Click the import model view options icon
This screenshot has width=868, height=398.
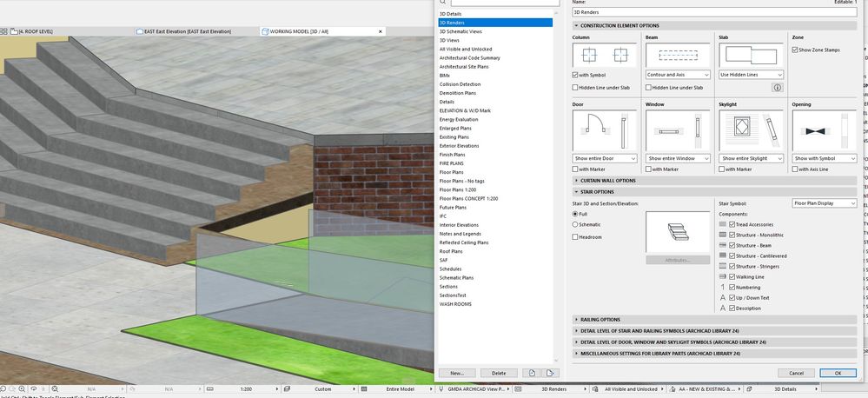tap(532, 373)
